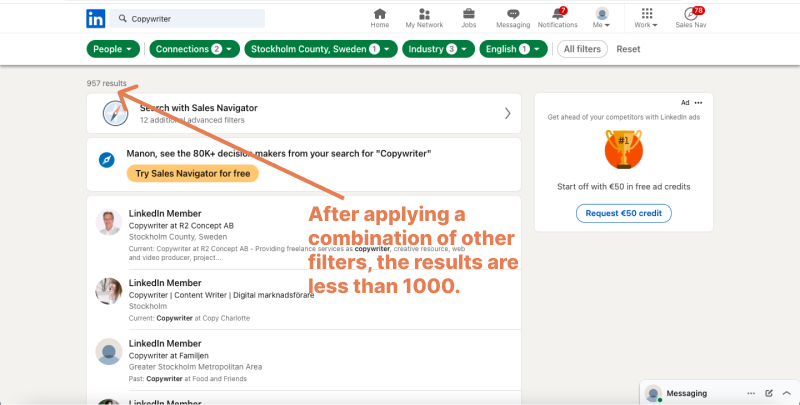Image resolution: width=800 pixels, height=405 pixels.
Task: Click 'Start off with €50 in free ad credits'
Action: click(x=623, y=187)
